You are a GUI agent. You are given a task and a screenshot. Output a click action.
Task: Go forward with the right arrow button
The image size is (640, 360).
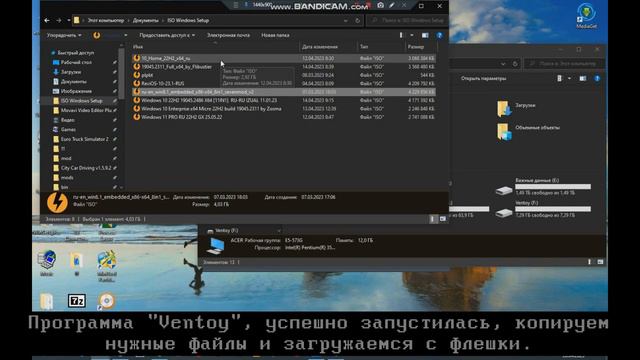click(x=59, y=20)
